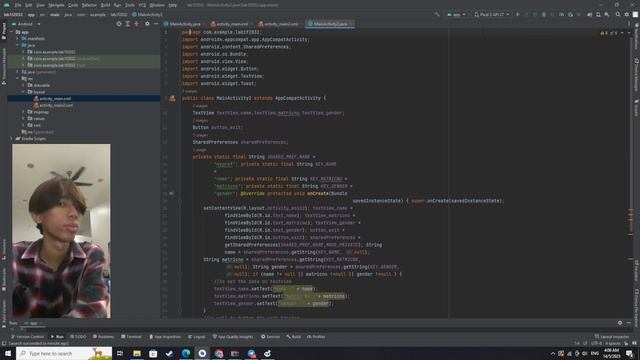Click Select Opened File target icon
The image size is (640, 360).
pyautogui.click(x=119, y=24)
